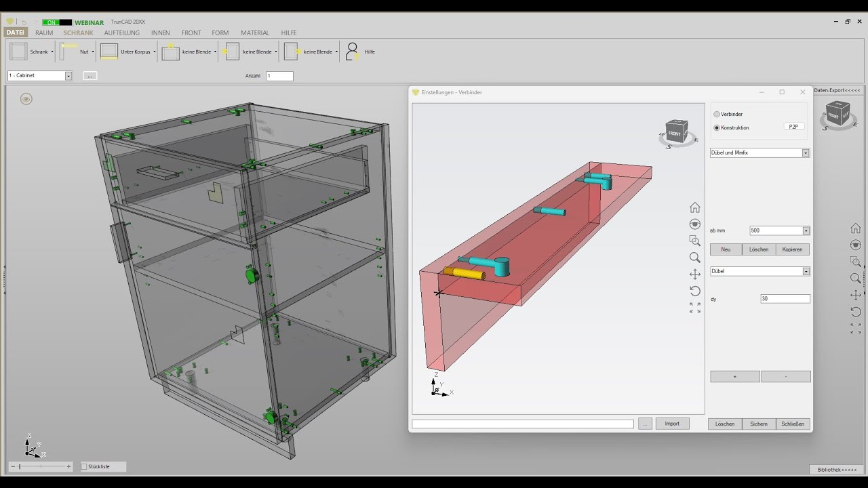Click the zoom slider in bottom-left corner
The image size is (868, 488).
(x=41, y=466)
